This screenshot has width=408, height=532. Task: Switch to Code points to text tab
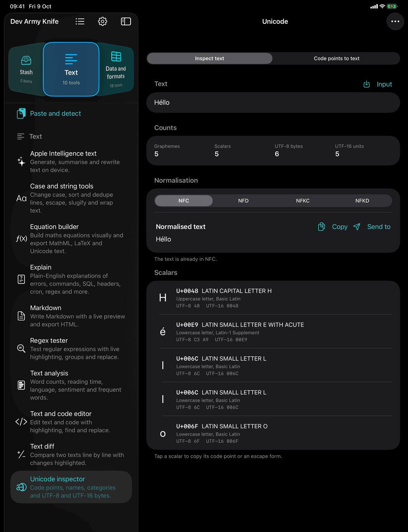pos(337,59)
